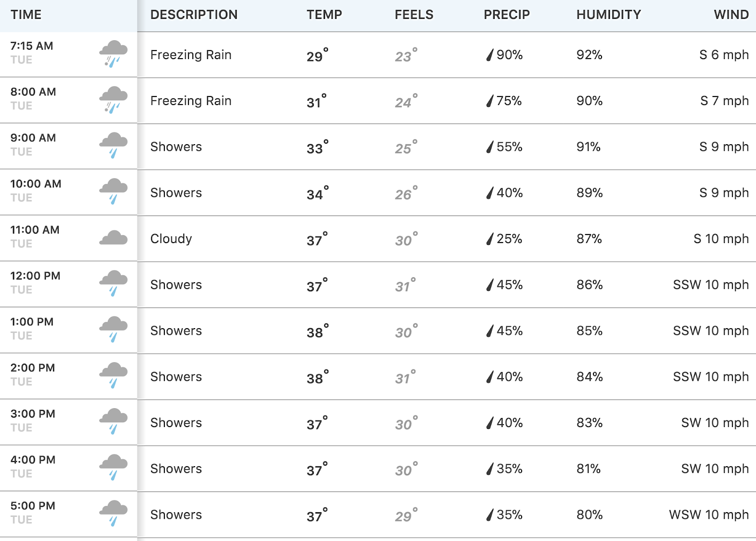Screen dimensions: 756x541
Task: Click the showers cloud icon at 9:00 AM
Action: coord(113,146)
